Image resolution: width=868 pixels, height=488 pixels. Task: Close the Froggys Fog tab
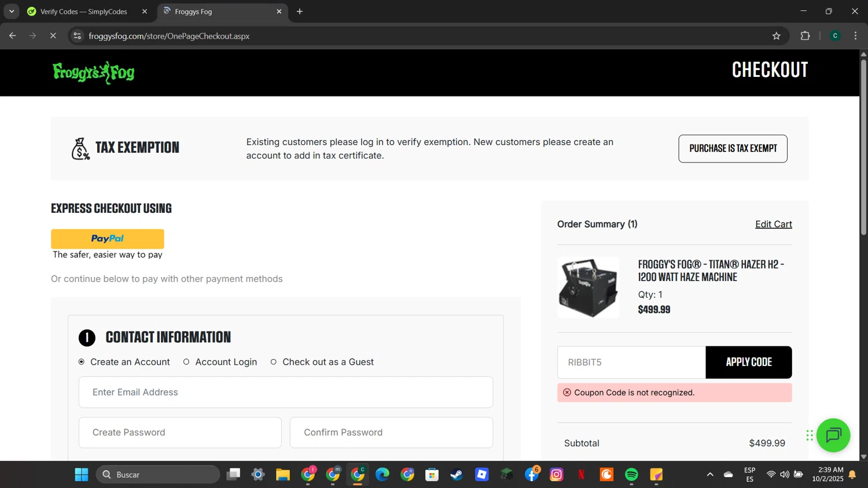tap(279, 12)
